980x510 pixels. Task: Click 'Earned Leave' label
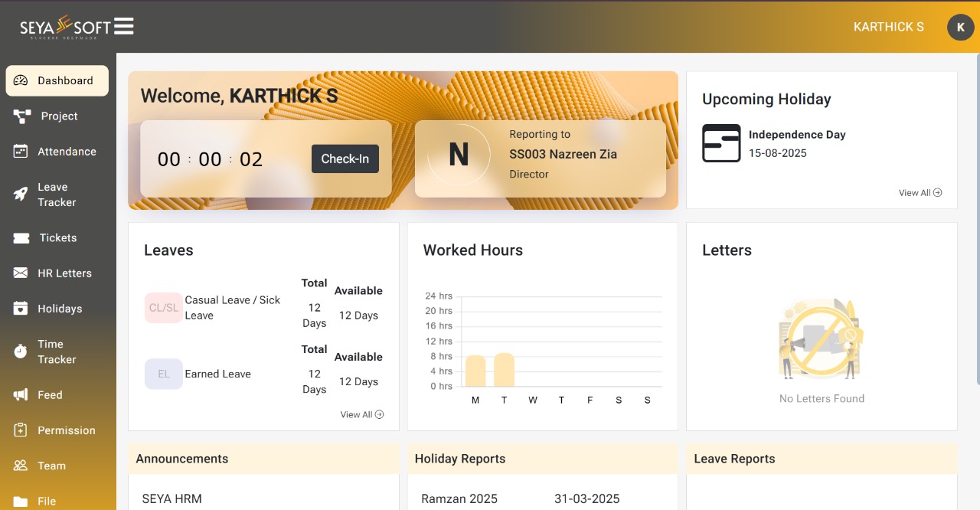(217, 374)
